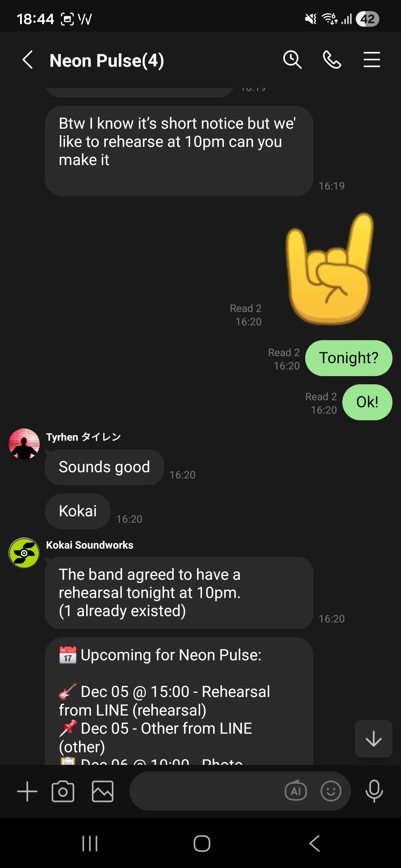Open camera from message bar

(x=63, y=791)
